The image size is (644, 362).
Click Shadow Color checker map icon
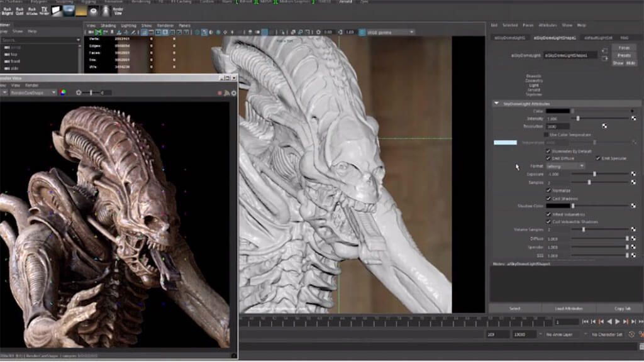(633, 206)
